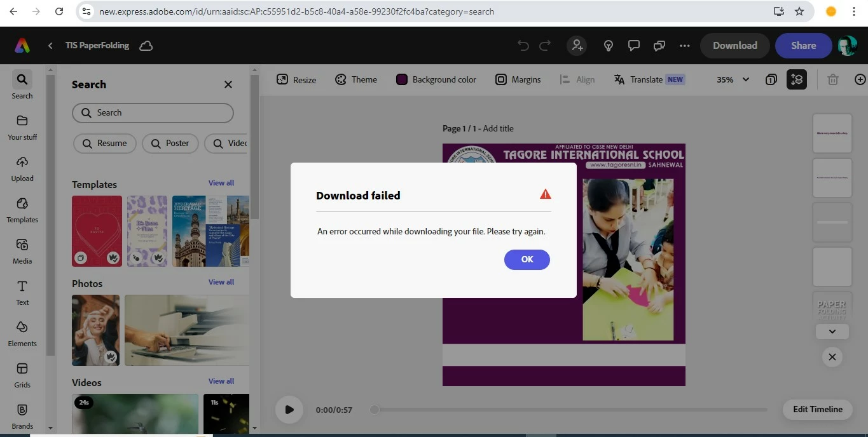The height and width of the screenshot is (437, 868).
Task: Select the Poster search suggestion chip
Action: click(170, 143)
